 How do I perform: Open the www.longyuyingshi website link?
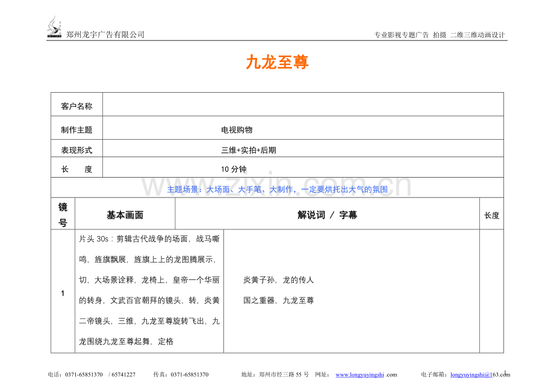click(x=359, y=375)
